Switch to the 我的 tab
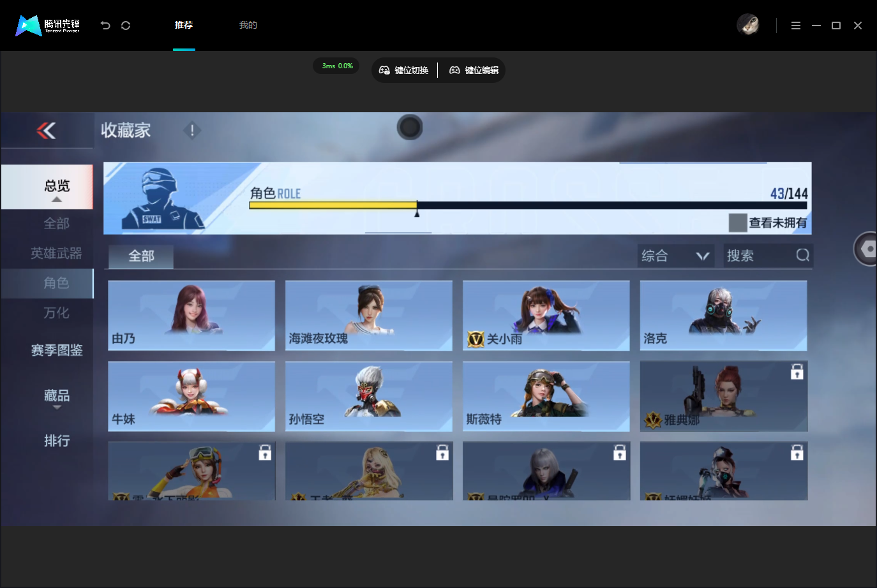 [248, 25]
